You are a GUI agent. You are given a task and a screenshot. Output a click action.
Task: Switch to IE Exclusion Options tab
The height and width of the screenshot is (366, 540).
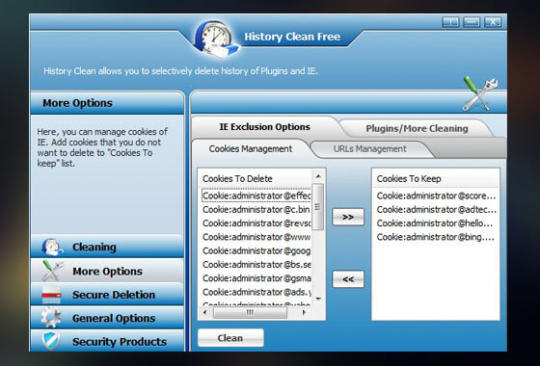click(x=264, y=127)
